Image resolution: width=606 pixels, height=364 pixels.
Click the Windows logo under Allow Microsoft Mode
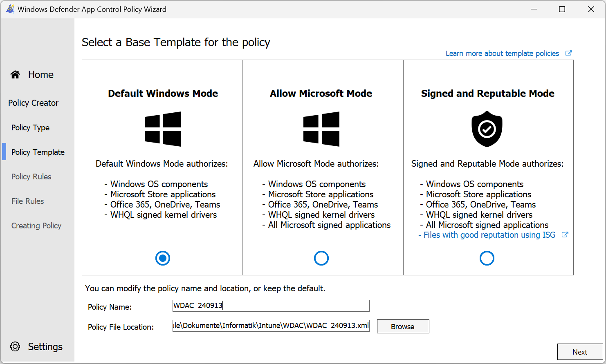321,129
